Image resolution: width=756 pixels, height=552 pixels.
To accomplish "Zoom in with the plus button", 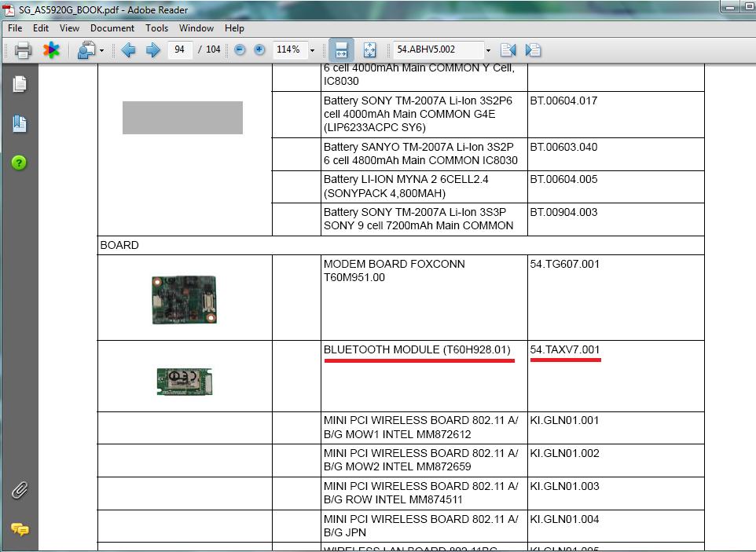I will tap(259, 49).
